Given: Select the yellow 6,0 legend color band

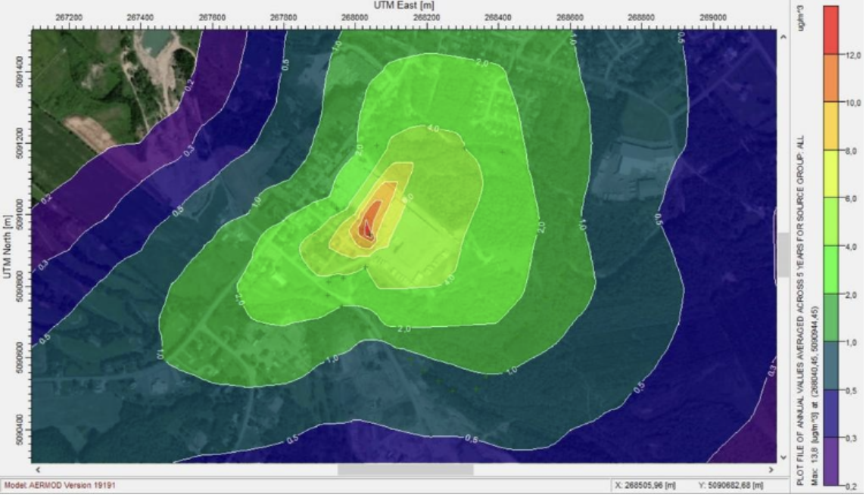Looking at the screenshot, I should click(x=831, y=175).
